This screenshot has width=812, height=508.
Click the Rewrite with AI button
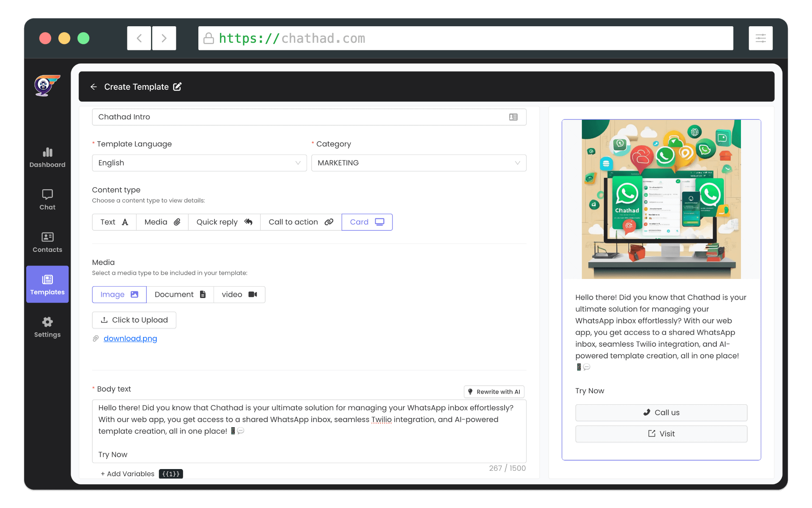pos(494,392)
